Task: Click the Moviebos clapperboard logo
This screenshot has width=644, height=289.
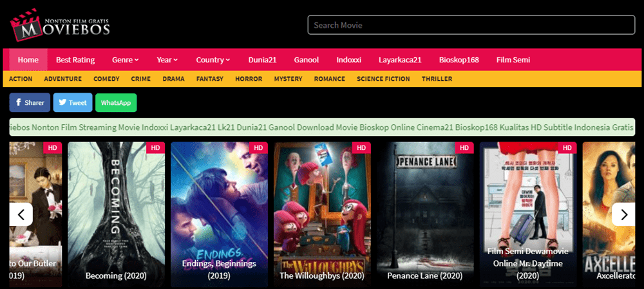Action: (x=60, y=26)
